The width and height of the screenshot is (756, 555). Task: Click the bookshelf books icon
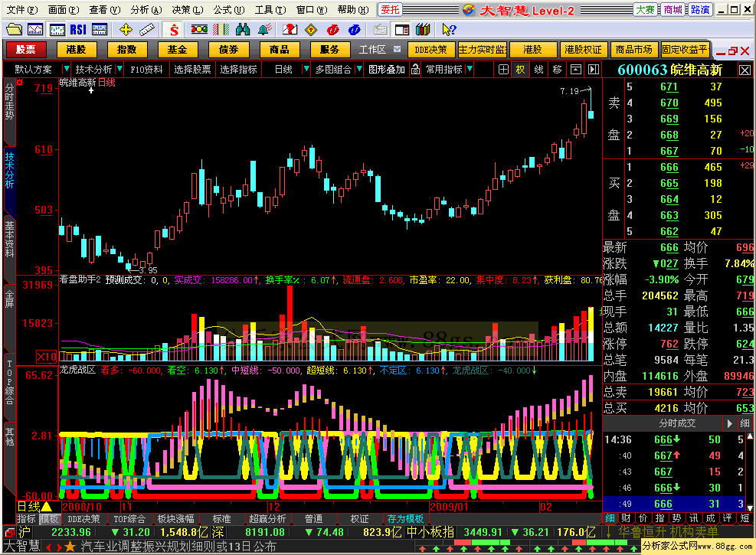point(423,30)
